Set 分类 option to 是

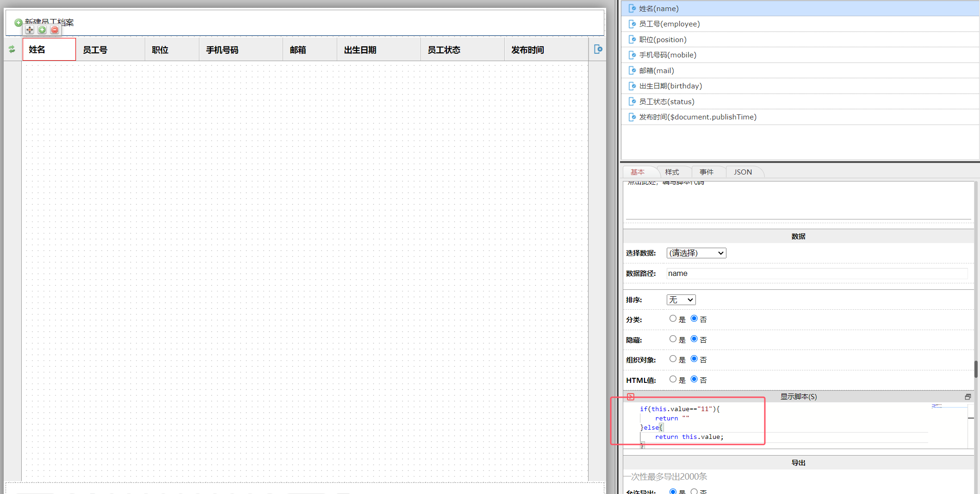(673, 319)
